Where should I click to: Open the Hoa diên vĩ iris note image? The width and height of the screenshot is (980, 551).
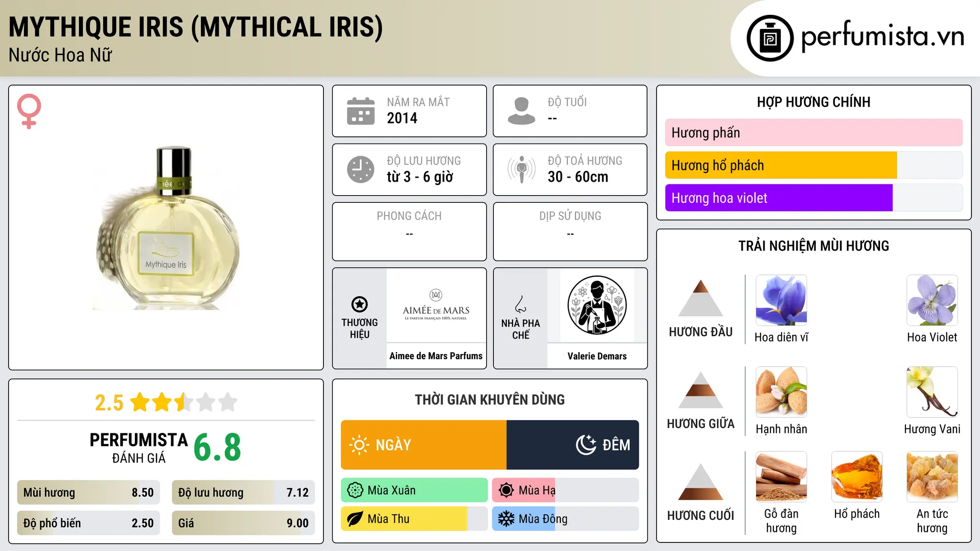tap(781, 300)
